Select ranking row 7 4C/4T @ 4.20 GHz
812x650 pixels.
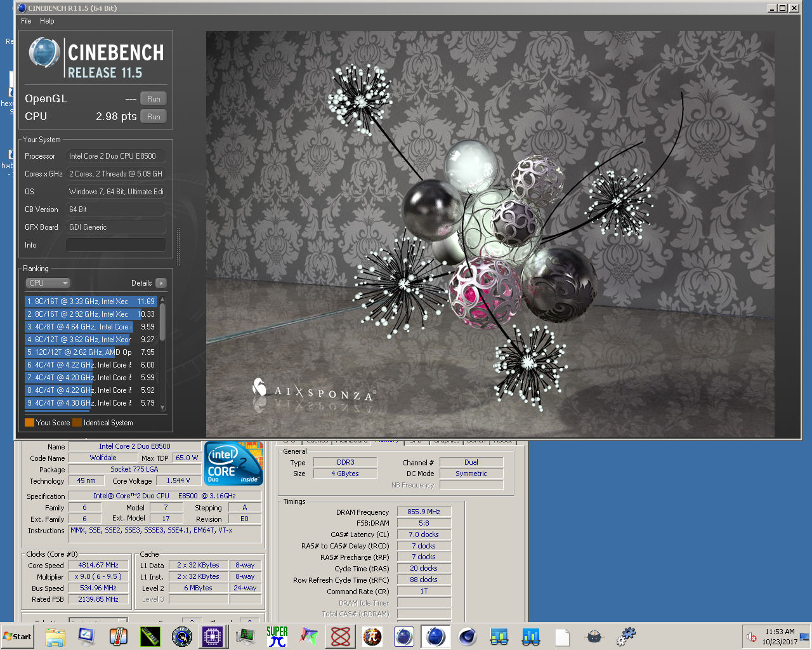tap(91, 378)
